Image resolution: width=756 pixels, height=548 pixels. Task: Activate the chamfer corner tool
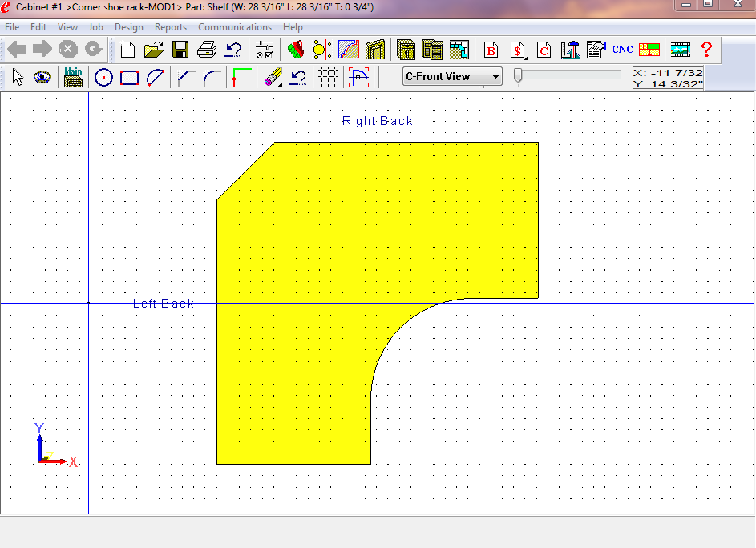[186, 78]
